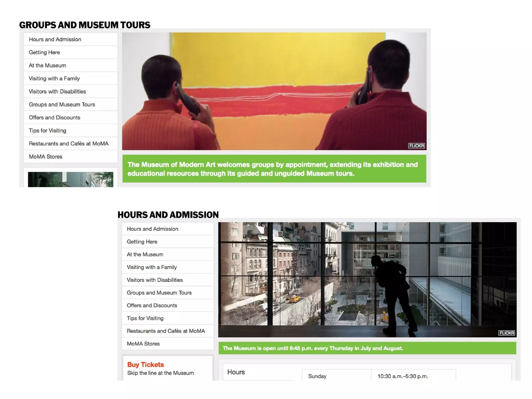532x399 pixels.
Task: Click the FLICKR badge on the window photo
Action: coord(507,333)
